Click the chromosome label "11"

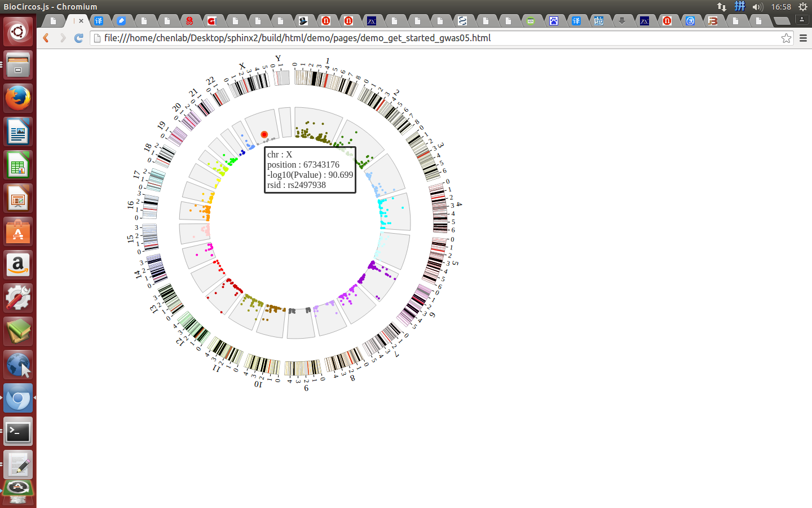tap(217, 369)
